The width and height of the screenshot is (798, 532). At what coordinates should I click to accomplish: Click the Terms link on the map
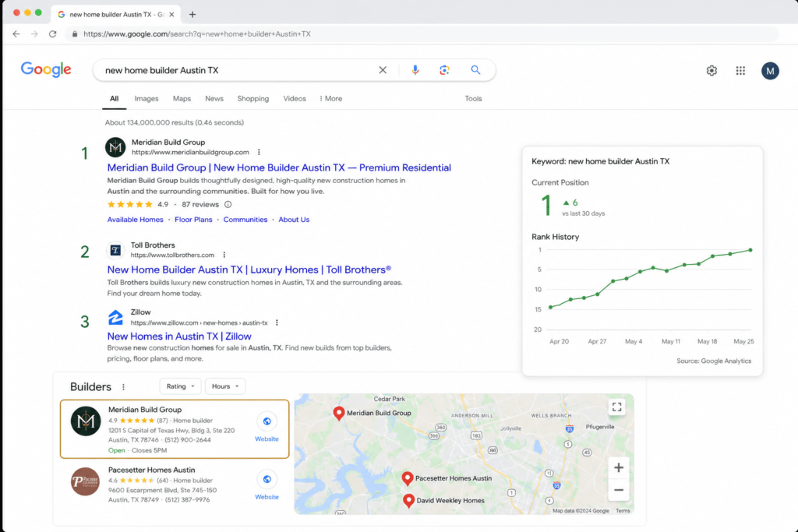623,511
